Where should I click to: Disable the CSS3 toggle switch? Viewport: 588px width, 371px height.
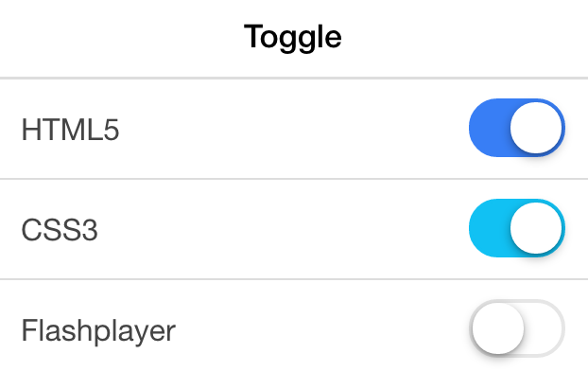pyautogui.click(x=517, y=228)
